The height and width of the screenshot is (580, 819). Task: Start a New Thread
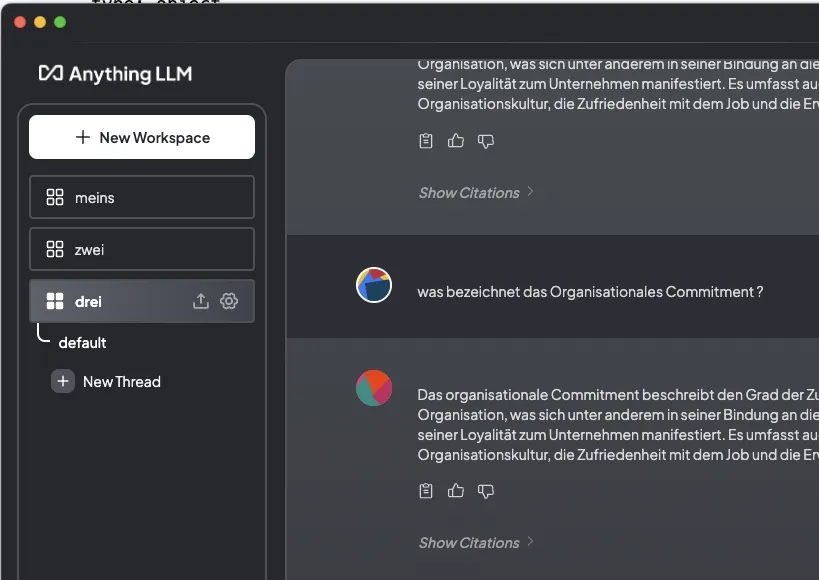click(106, 381)
